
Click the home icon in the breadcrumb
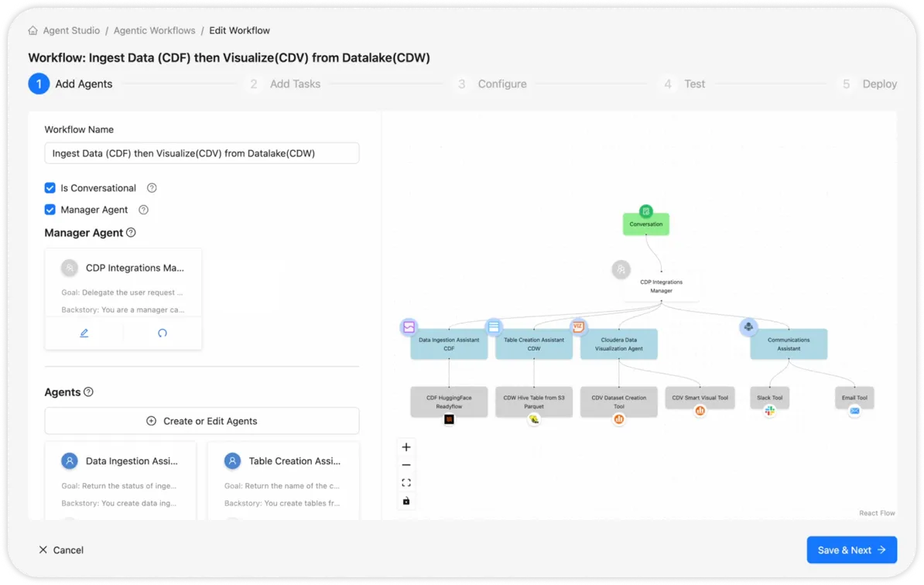coord(32,29)
